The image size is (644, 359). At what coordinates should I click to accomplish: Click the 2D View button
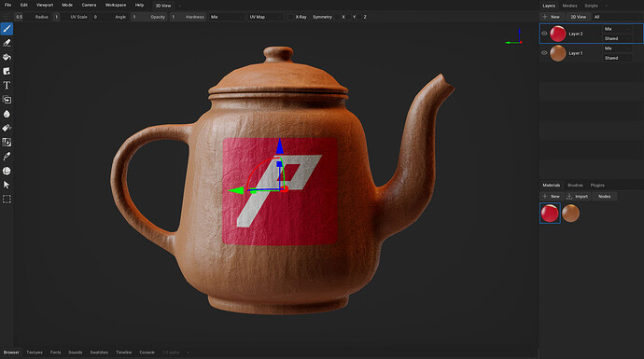coord(578,17)
